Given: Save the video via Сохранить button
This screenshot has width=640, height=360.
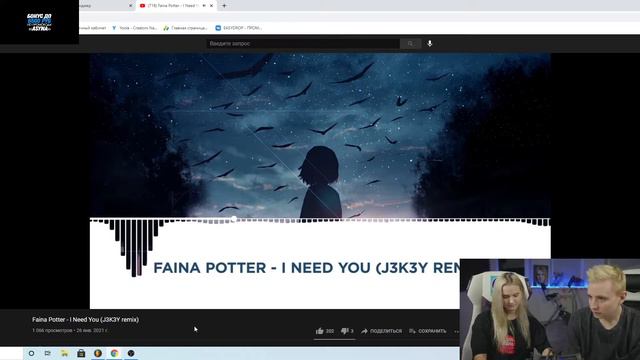Looking at the screenshot, I should coord(428,331).
